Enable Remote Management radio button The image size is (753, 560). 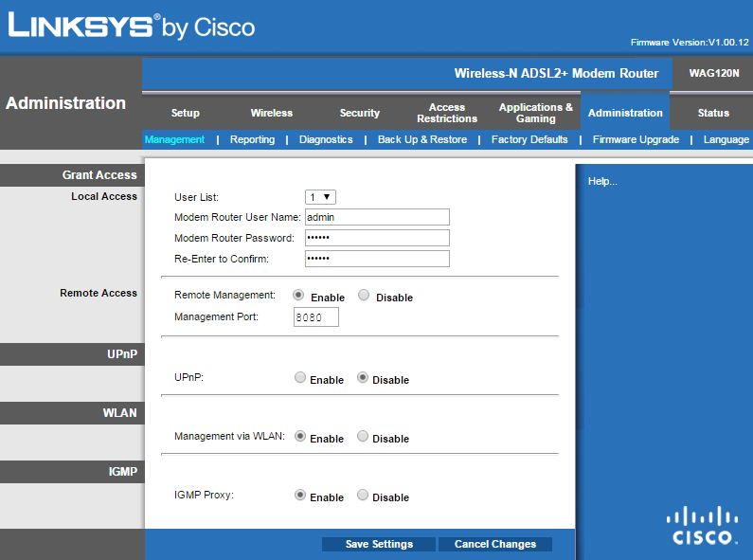pyautogui.click(x=298, y=295)
